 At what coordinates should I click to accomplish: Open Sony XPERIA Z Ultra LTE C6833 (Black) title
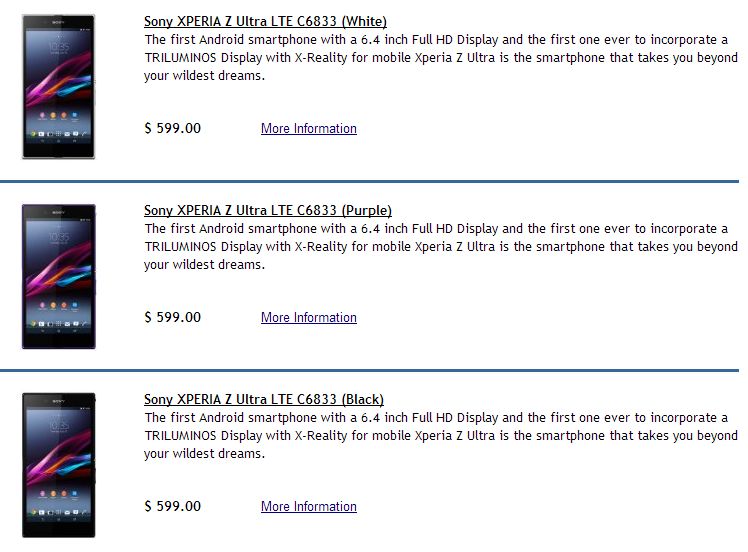pyautogui.click(x=263, y=399)
